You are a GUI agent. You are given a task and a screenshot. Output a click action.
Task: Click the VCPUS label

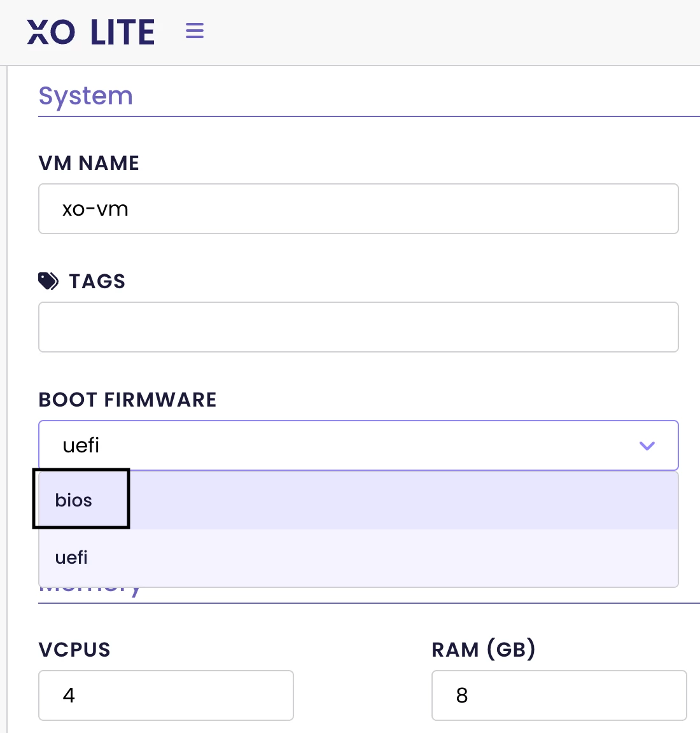coord(74,650)
